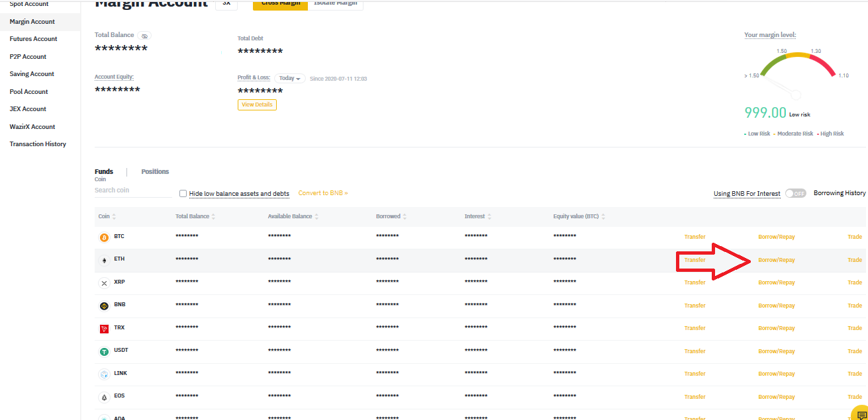Select the Cross Margin tab
The height and width of the screenshot is (420, 868).
(280, 4)
